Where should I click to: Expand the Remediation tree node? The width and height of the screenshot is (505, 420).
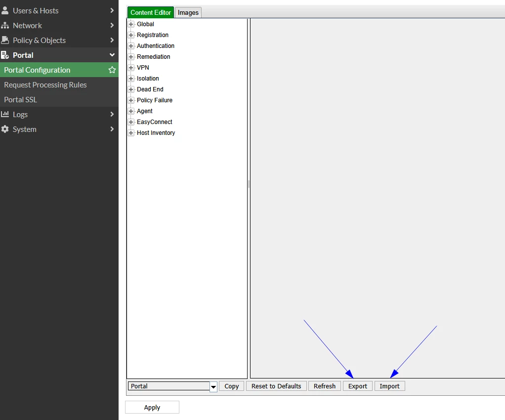click(131, 57)
